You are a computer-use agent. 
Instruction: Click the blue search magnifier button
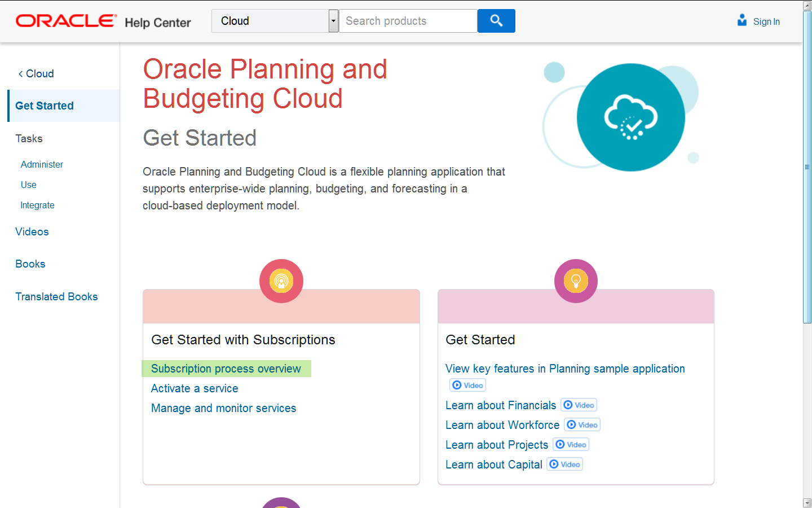click(x=496, y=21)
